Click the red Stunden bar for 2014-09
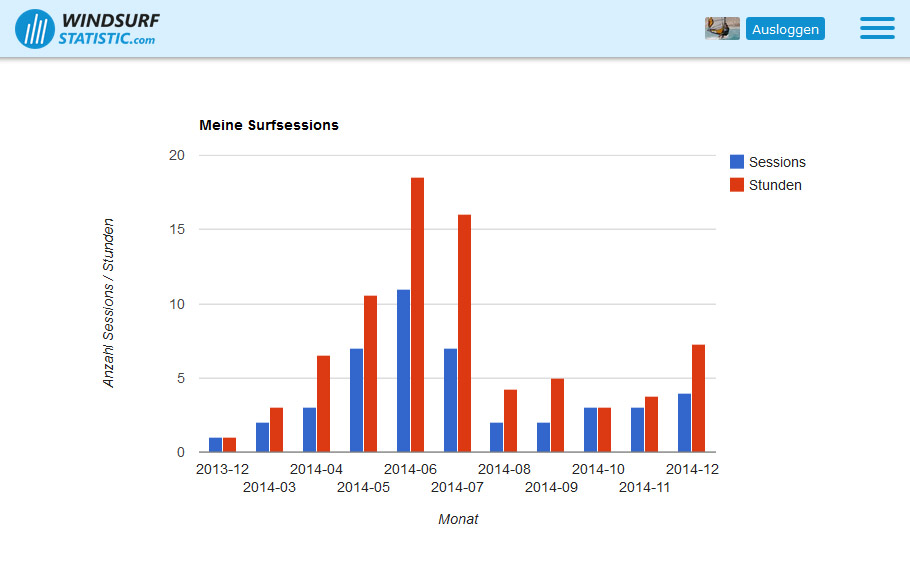Viewport: 910px width, 574px height. (x=558, y=415)
